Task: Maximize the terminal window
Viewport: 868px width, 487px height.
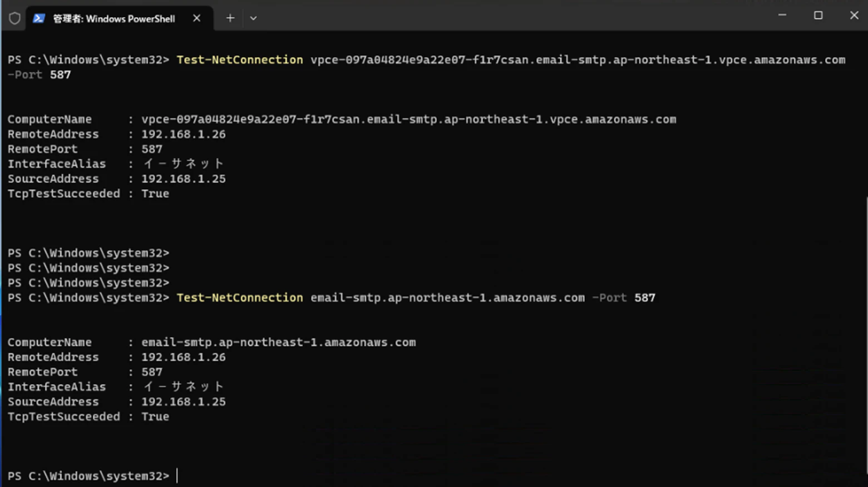Action: (x=818, y=15)
